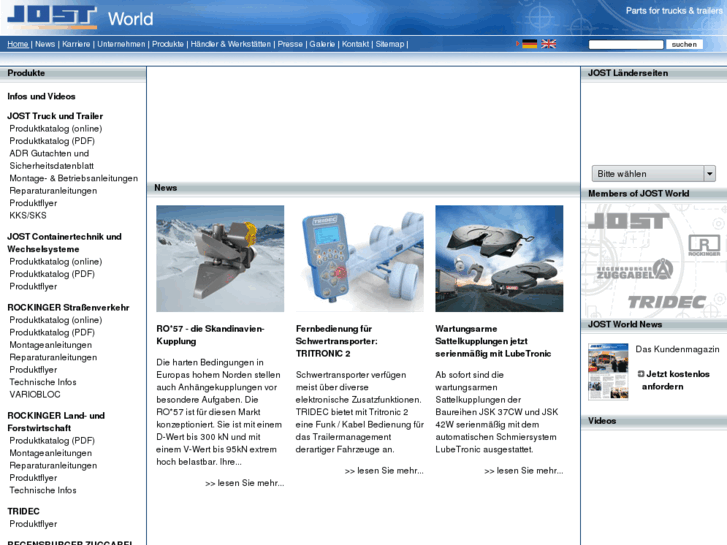Viewport: 727px width, 545px height.
Task: Click the suchen search button
Action: coord(684,45)
